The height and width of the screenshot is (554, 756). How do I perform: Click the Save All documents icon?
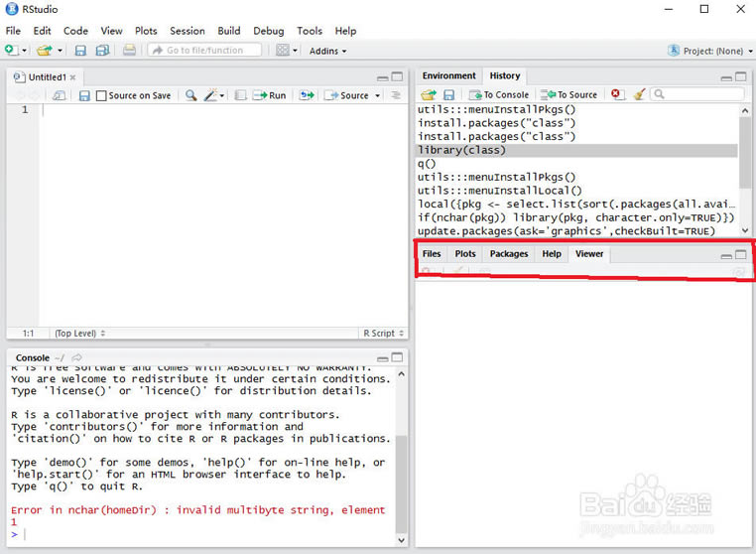pyautogui.click(x=101, y=51)
